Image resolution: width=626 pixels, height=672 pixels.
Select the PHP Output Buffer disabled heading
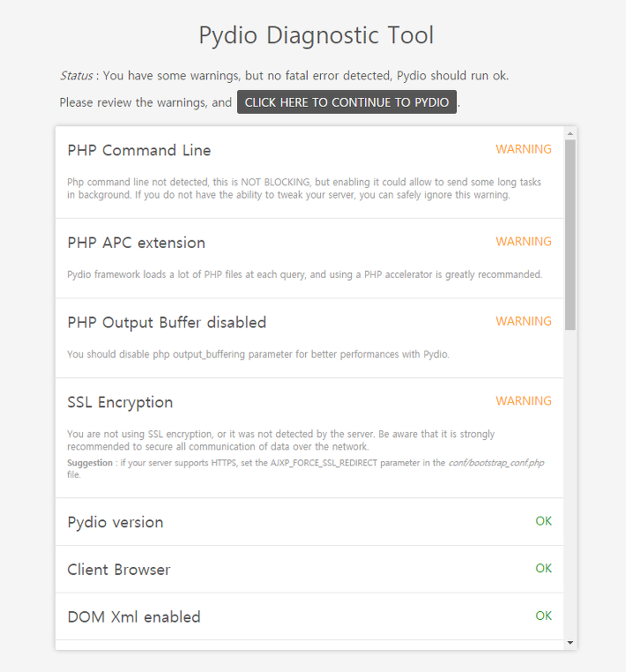167,322
